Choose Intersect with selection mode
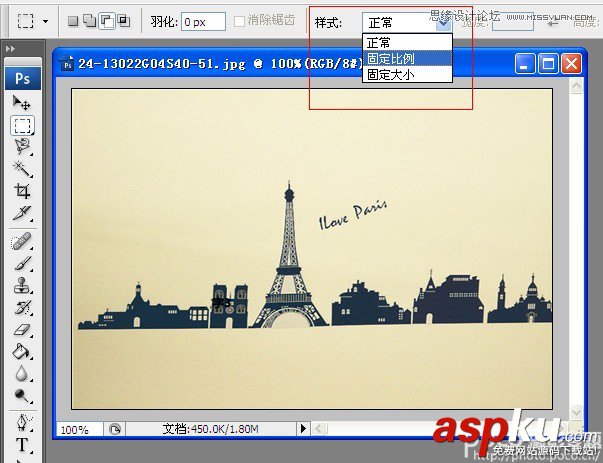The width and height of the screenshot is (603, 463). [123, 21]
